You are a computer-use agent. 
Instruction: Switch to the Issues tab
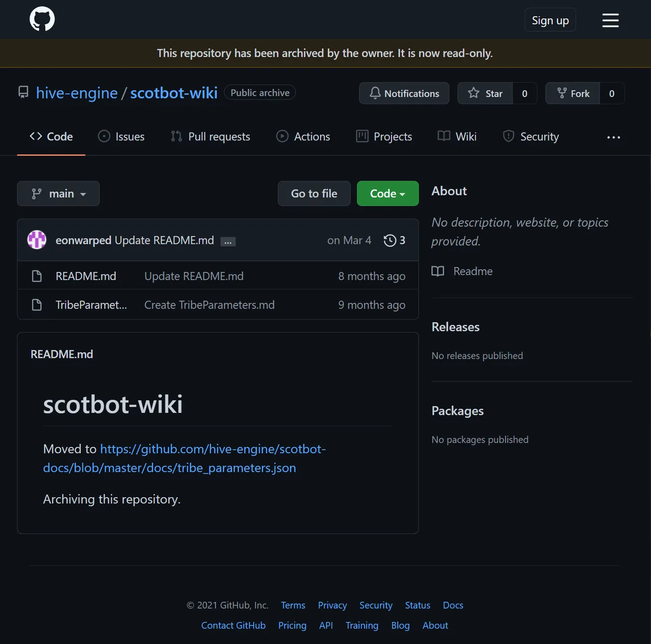point(121,137)
